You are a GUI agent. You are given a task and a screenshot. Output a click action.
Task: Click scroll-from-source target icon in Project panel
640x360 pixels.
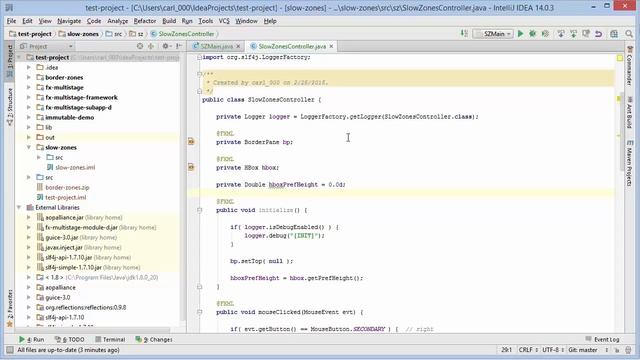pyautogui.click(x=140, y=46)
